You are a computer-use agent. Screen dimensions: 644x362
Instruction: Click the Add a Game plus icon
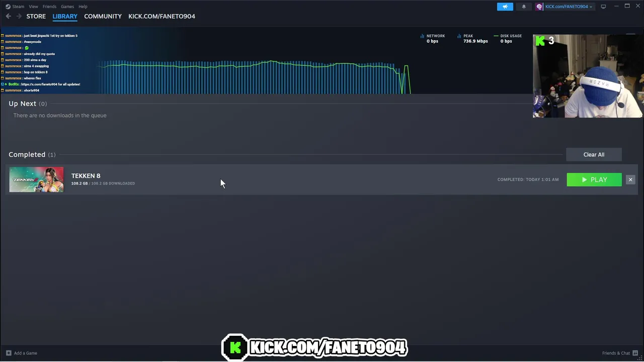9,353
